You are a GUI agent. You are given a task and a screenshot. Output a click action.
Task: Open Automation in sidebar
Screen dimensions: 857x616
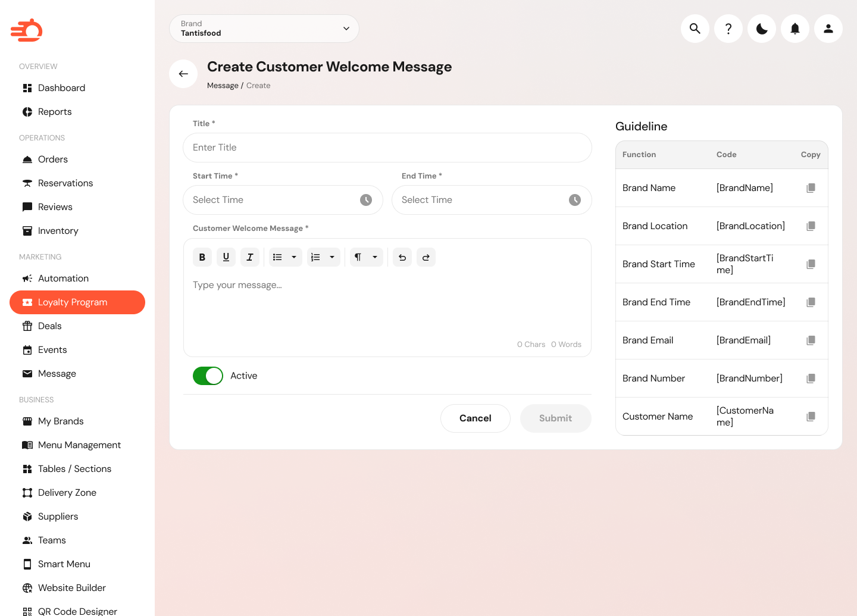77,279
